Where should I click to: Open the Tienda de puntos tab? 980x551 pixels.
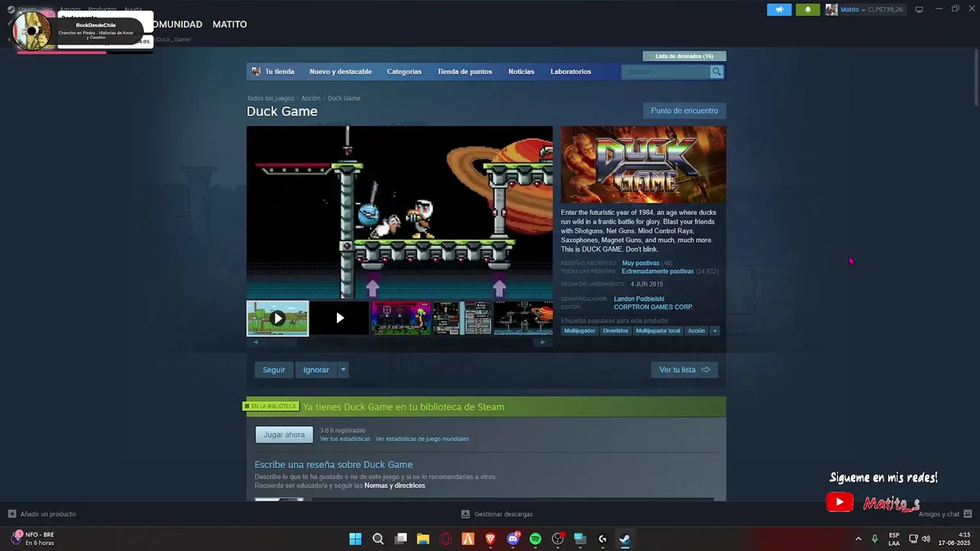465,71
